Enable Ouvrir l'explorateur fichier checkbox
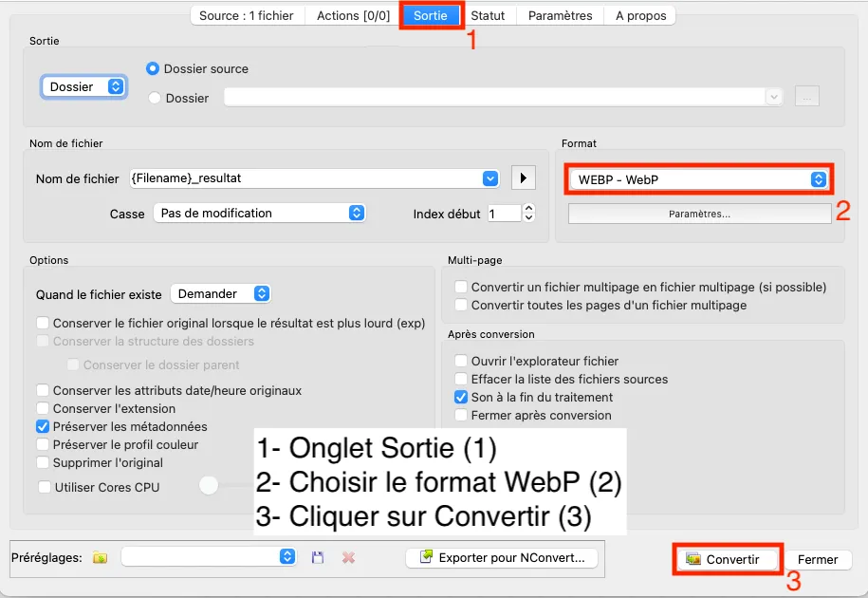 (x=461, y=361)
